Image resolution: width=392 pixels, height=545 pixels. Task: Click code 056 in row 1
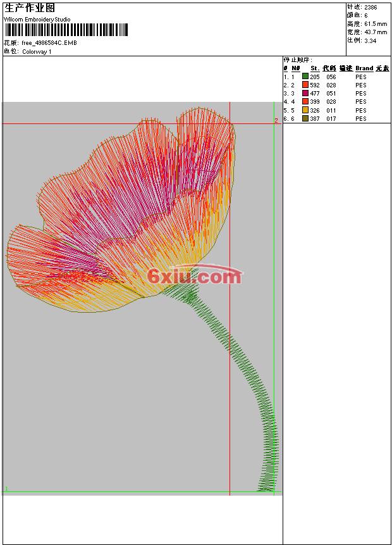coord(331,77)
